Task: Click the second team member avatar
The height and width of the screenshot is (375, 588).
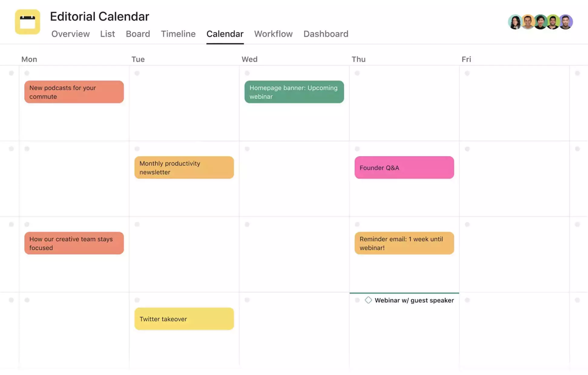Action: click(x=527, y=21)
